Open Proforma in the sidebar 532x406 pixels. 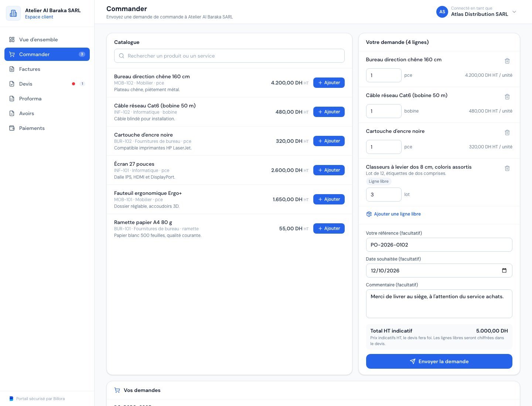pos(47,99)
